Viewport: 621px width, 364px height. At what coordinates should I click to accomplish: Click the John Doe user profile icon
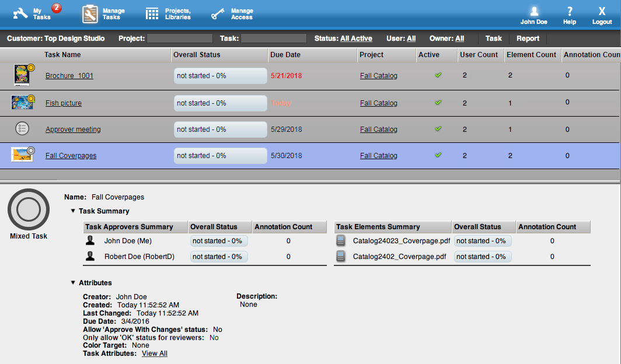click(x=533, y=11)
